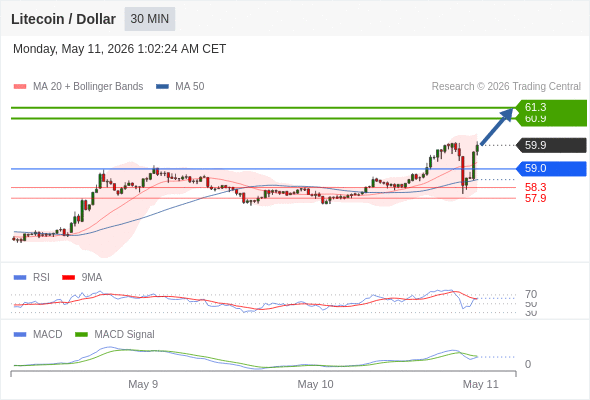Click the 58.3 red support level label

pos(535,187)
